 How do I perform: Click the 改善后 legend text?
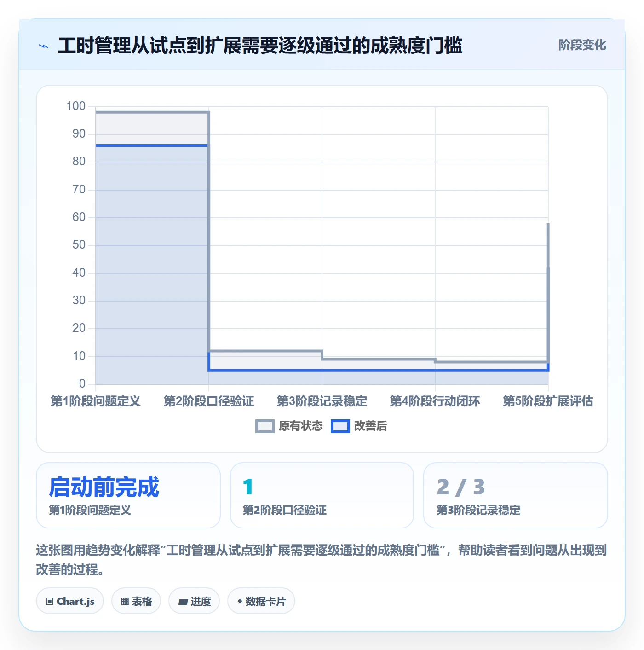click(371, 426)
